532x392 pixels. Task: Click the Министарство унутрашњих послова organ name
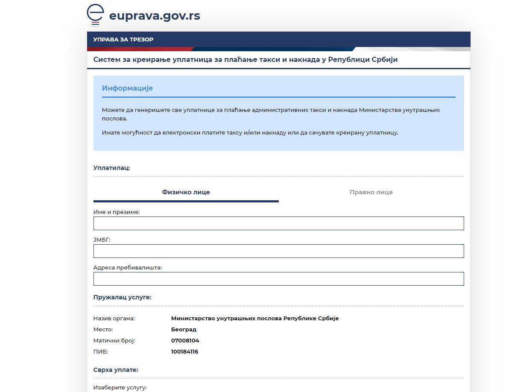pos(255,319)
